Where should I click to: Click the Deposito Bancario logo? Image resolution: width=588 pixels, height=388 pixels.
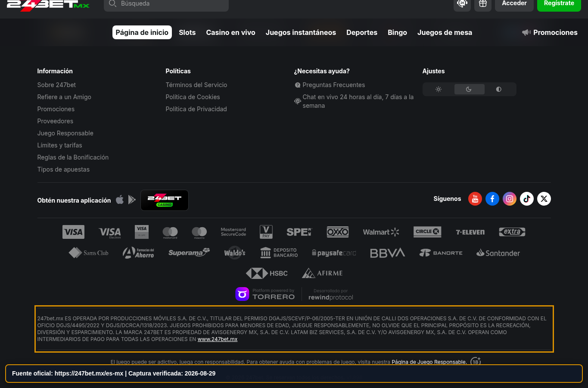[x=279, y=253]
